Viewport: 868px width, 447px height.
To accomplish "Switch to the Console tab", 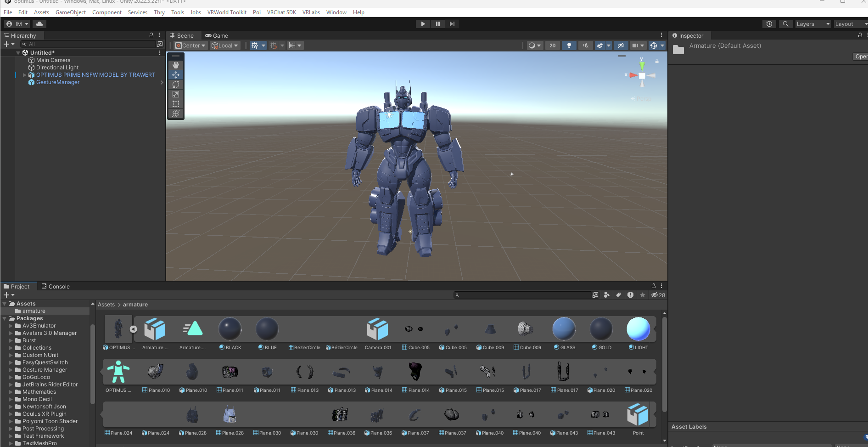I will point(56,286).
